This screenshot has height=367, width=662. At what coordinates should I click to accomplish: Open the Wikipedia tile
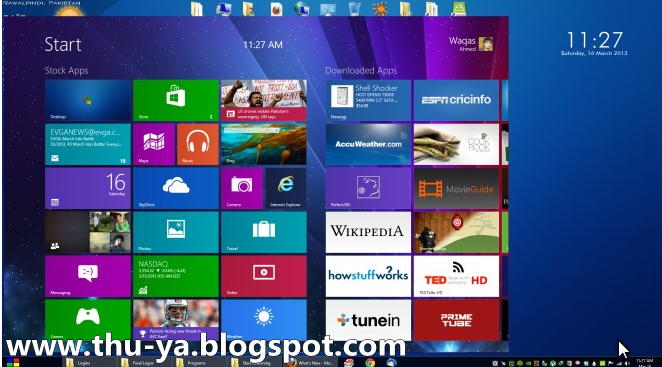pyautogui.click(x=368, y=232)
